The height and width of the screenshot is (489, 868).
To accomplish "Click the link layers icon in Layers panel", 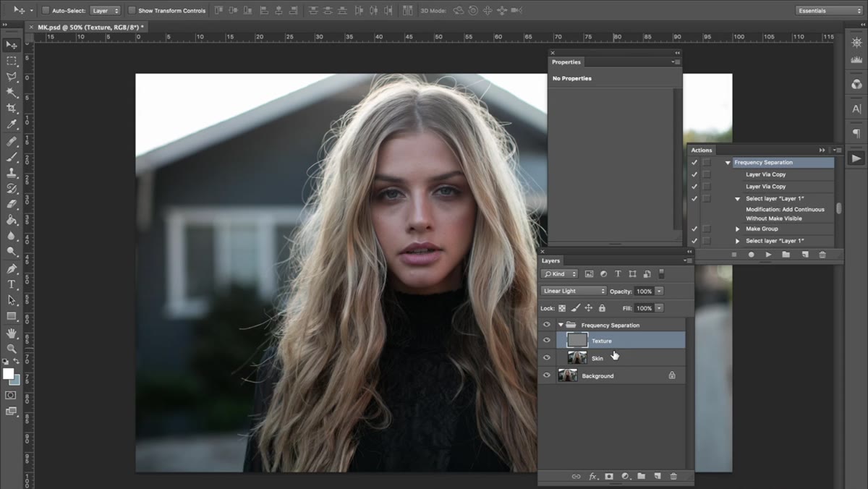I will 576,477.
